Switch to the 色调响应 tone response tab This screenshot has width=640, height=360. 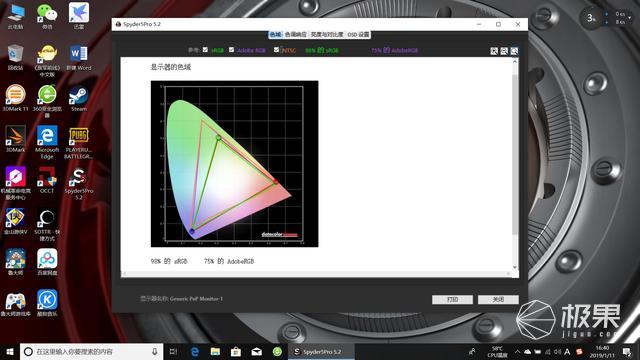296,35
